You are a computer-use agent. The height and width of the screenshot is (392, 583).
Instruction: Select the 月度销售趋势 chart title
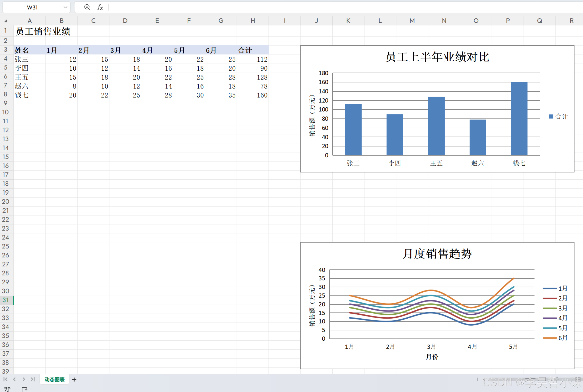pos(437,254)
